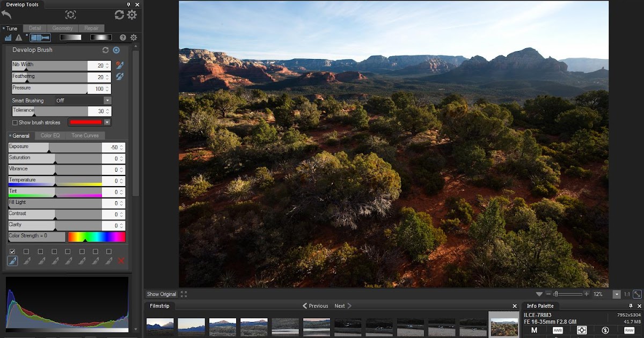Click the AWB white balance icon
This screenshot has height=338, width=644.
[558, 330]
